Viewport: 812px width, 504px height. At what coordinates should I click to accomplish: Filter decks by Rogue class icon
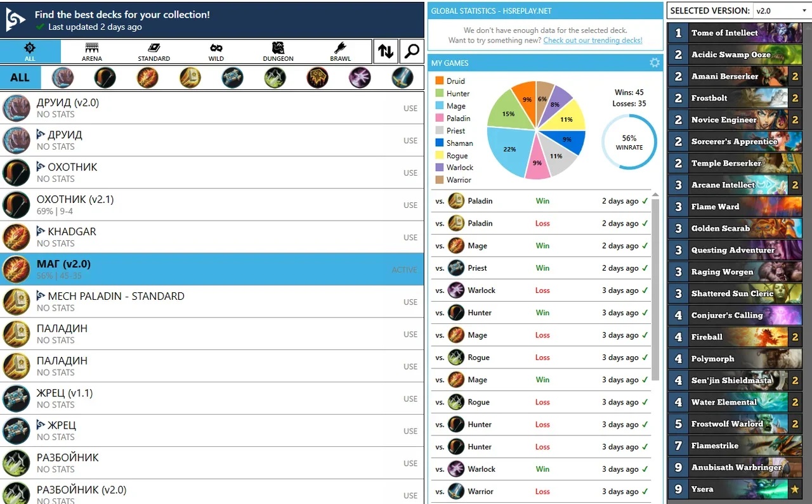click(275, 77)
